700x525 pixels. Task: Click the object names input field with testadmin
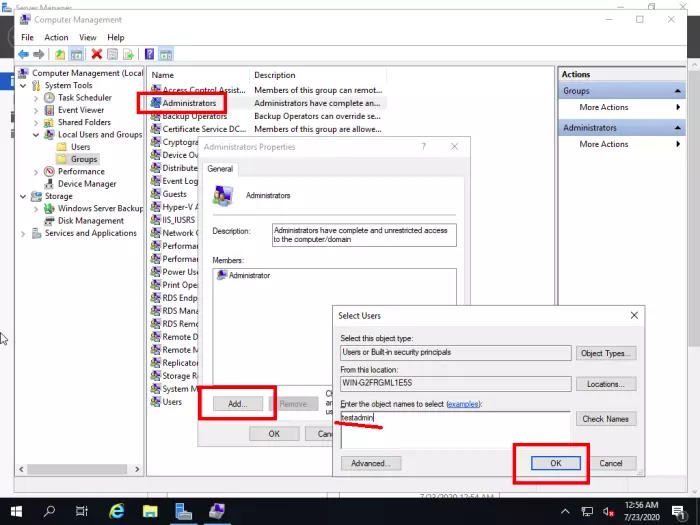455,430
